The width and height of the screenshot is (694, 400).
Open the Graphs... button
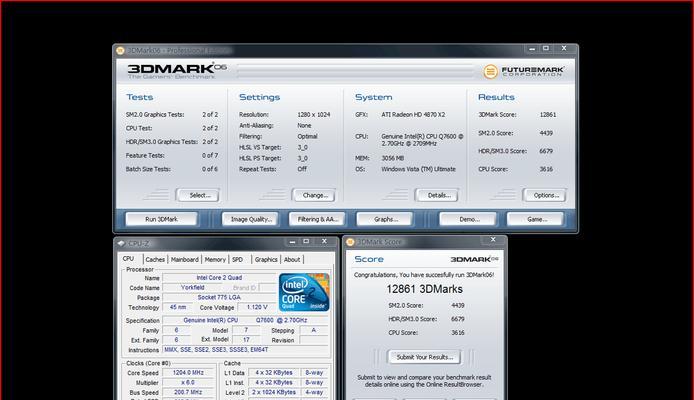[385, 219]
